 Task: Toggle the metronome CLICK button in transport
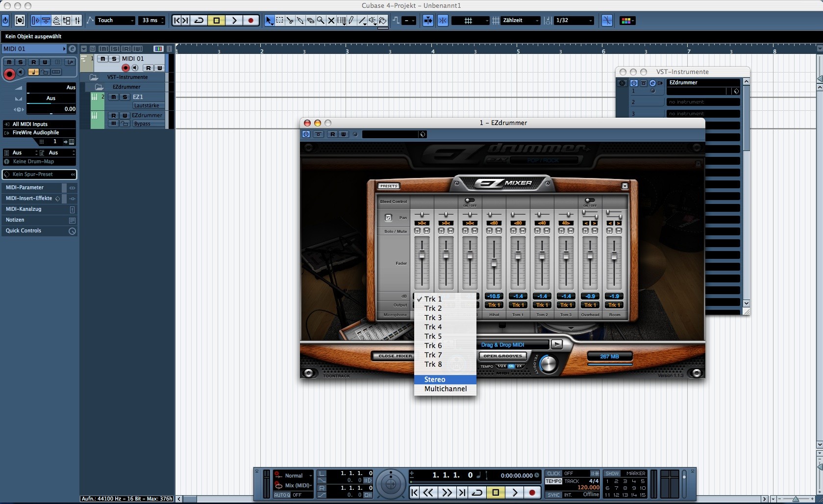[554, 474]
